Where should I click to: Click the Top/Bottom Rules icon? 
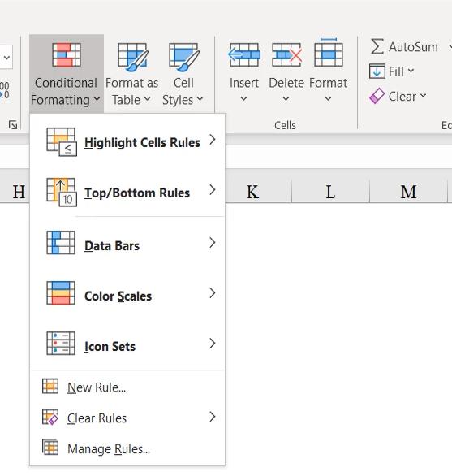62,193
